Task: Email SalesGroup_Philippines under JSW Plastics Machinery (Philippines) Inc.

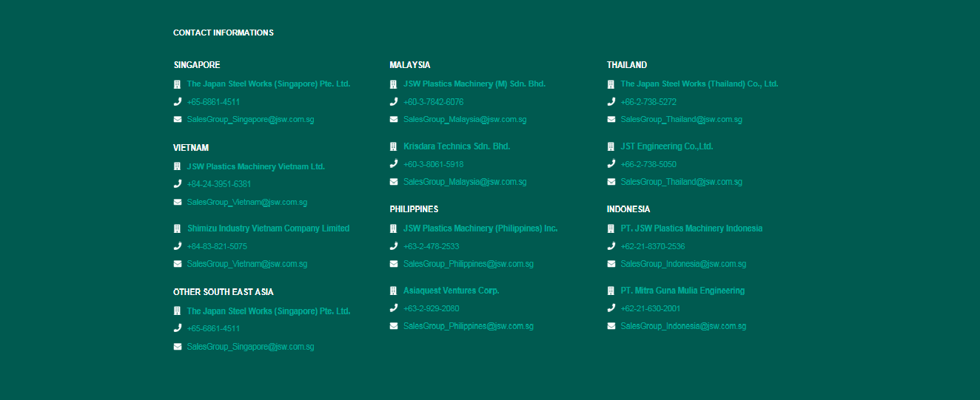Action: [x=469, y=264]
